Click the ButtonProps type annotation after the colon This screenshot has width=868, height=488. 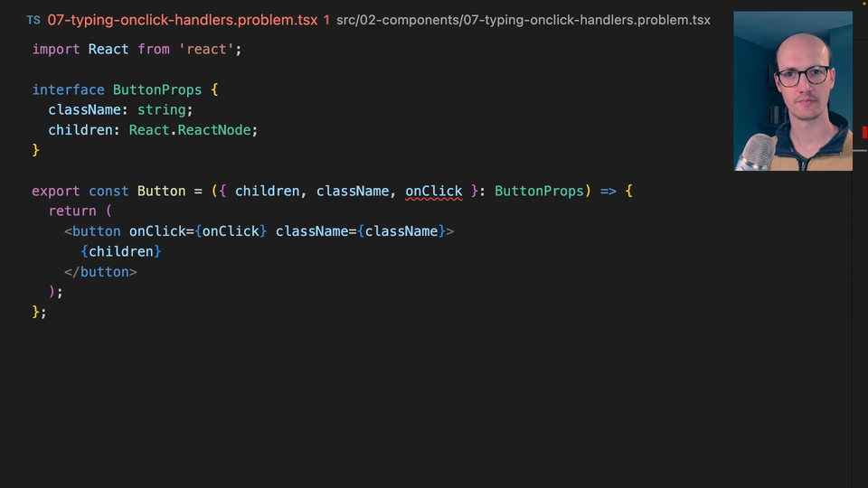tap(539, 191)
